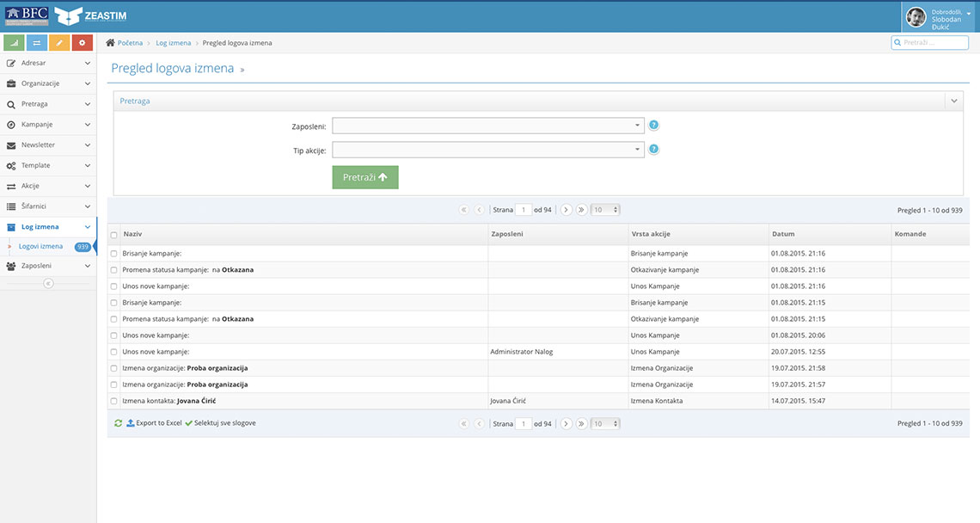Click the BFC logo
Viewport: 980px width, 523px height.
[27, 15]
